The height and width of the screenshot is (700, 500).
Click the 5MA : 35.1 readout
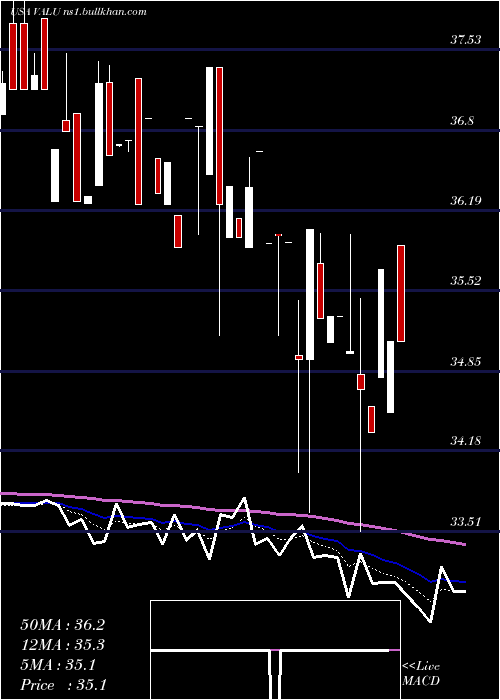[x=58, y=665]
